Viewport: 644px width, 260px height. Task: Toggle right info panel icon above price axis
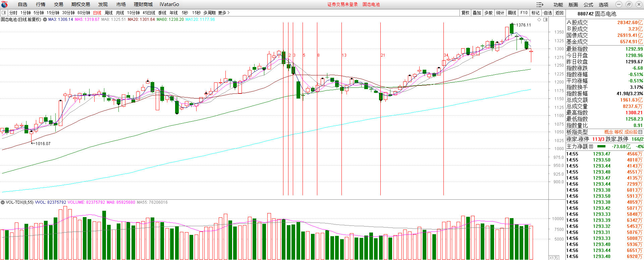(x=545, y=19)
